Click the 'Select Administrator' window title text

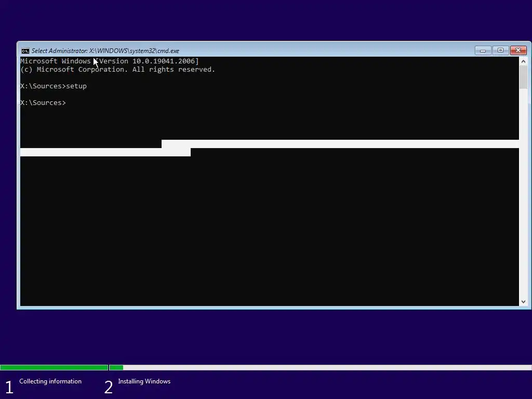click(x=105, y=51)
